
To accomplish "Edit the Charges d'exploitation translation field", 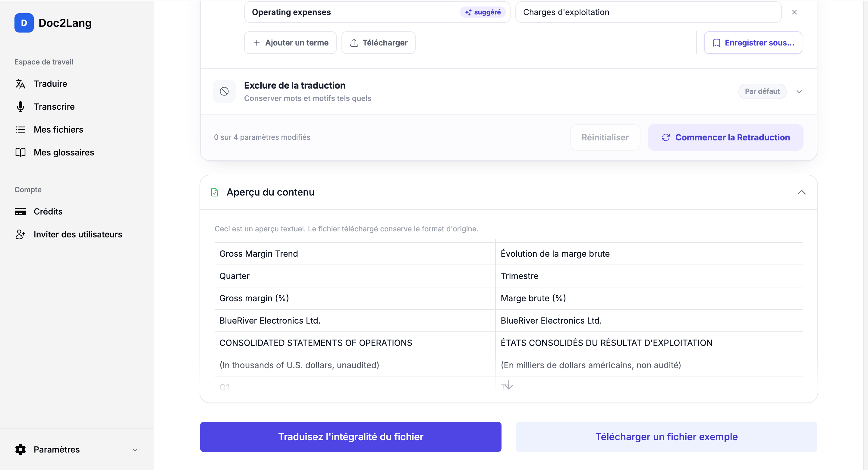I will [x=648, y=12].
